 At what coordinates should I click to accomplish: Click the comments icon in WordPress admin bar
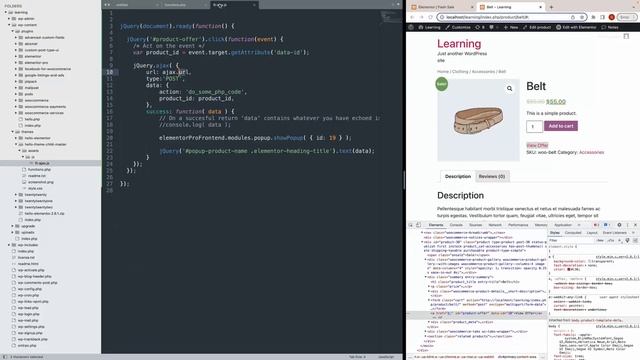[492, 27]
